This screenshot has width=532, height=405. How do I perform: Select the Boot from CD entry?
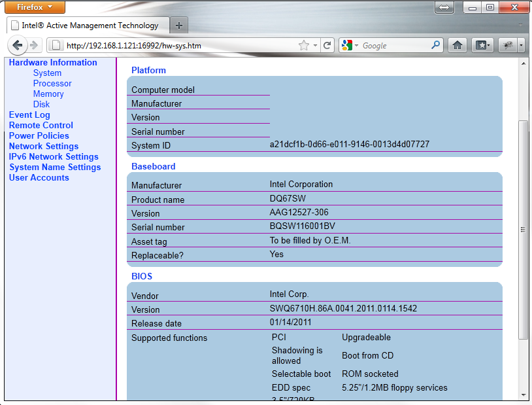point(367,356)
